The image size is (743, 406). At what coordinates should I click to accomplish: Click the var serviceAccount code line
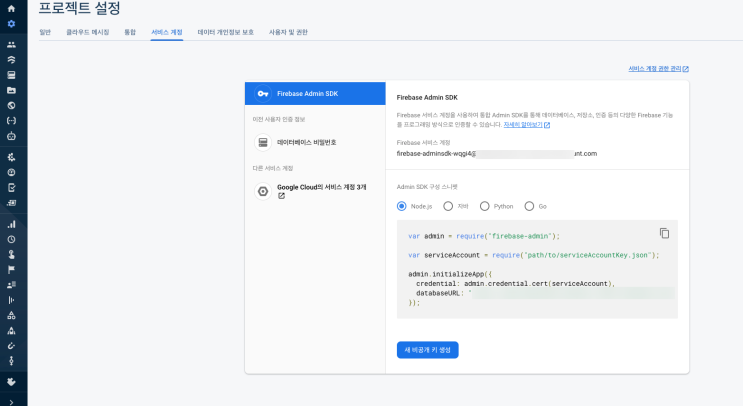(534, 255)
